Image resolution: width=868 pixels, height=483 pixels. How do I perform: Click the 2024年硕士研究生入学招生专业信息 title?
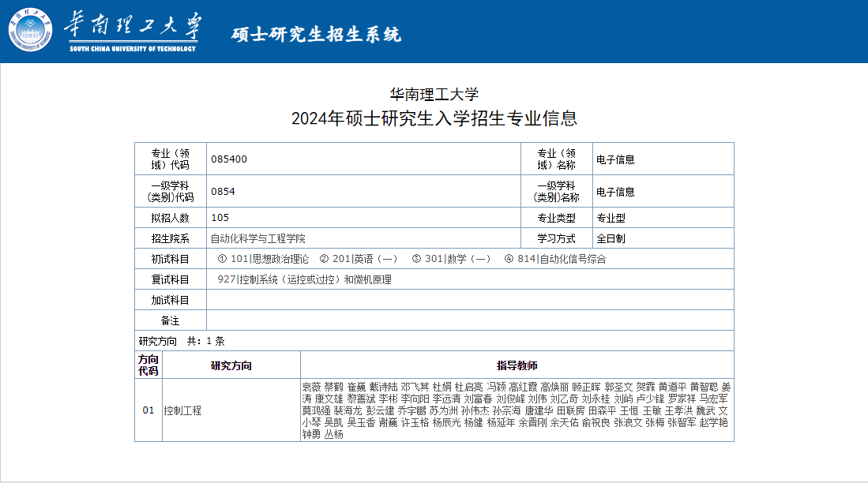click(434, 118)
